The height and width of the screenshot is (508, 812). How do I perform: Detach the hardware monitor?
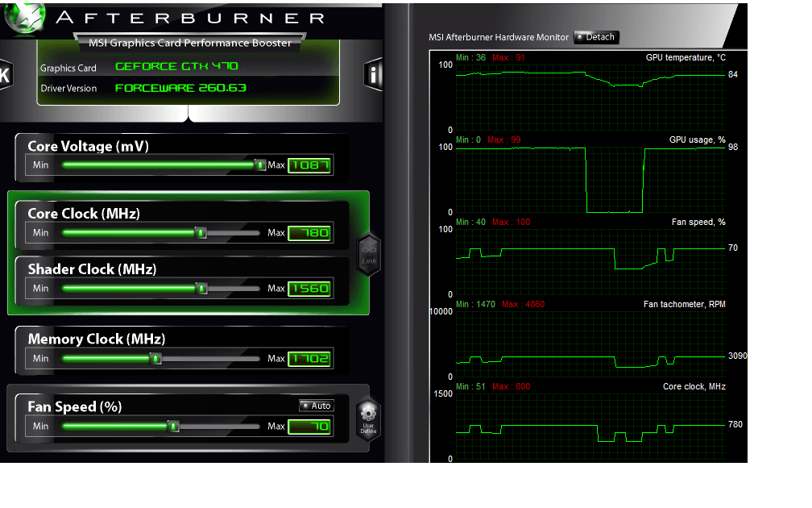coord(596,37)
